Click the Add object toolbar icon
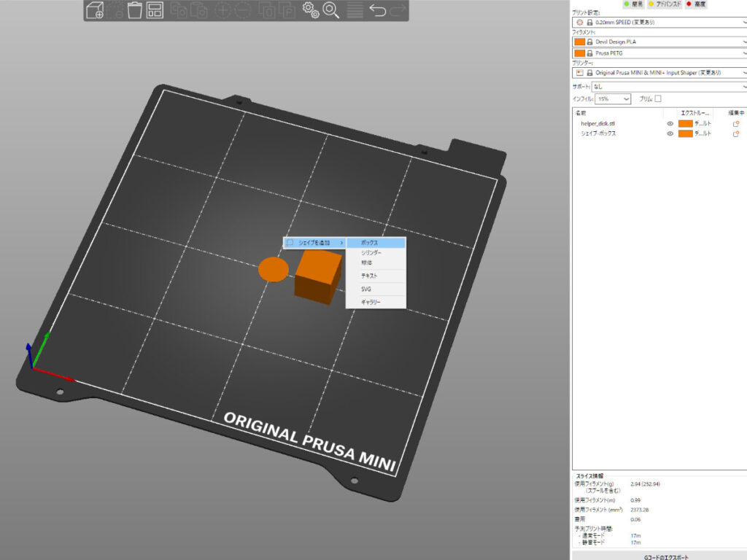This screenshot has height=560, width=747. tap(95, 9)
